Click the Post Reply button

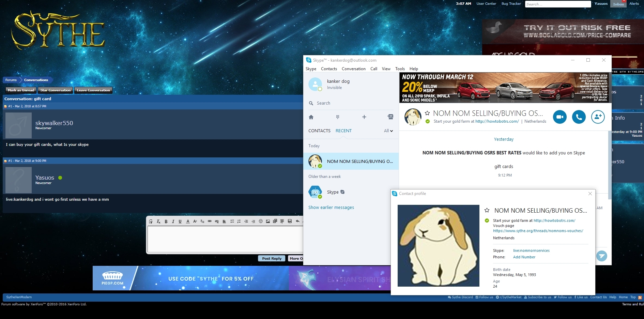[x=272, y=258]
